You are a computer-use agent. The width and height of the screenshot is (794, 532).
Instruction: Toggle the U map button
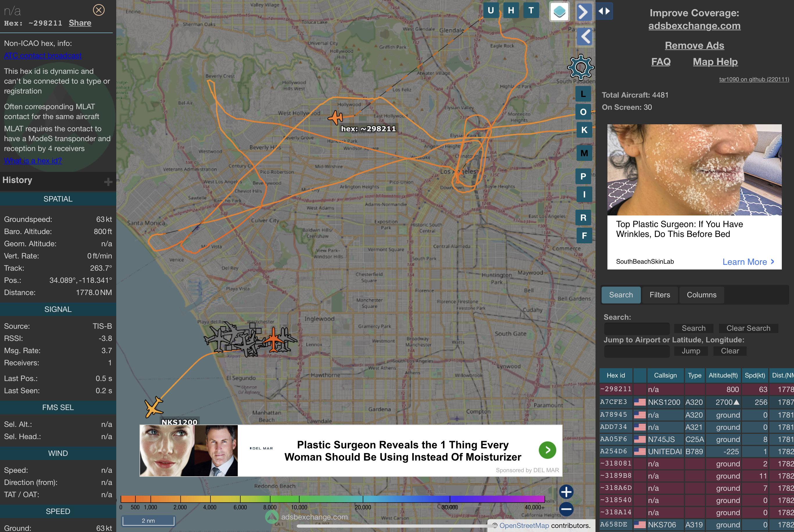pyautogui.click(x=491, y=10)
